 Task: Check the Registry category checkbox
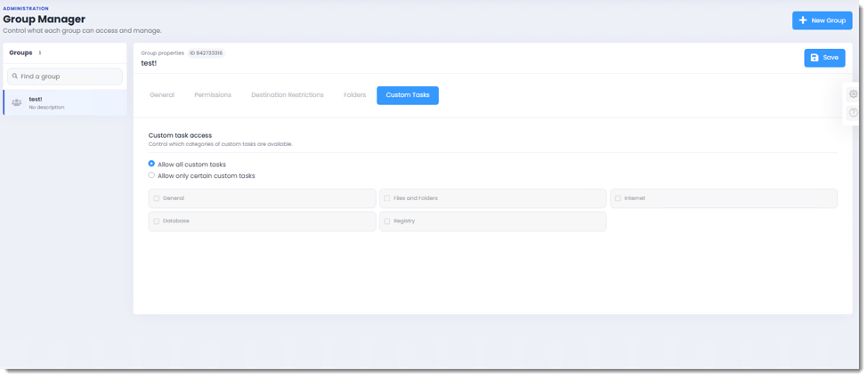click(x=387, y=221)
